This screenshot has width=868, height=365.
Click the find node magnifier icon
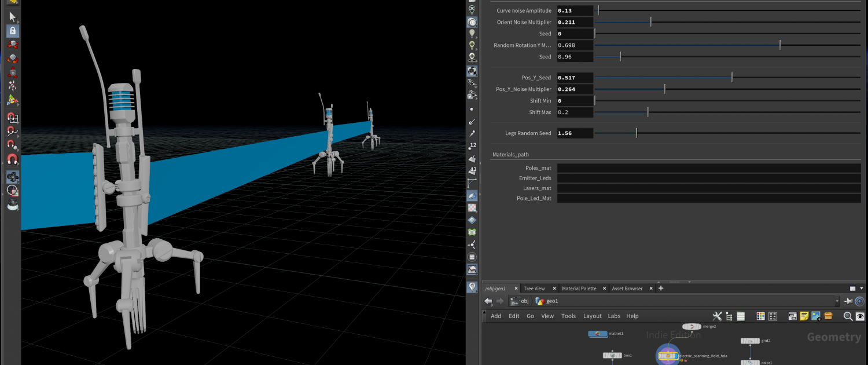[x=848, y=316]
